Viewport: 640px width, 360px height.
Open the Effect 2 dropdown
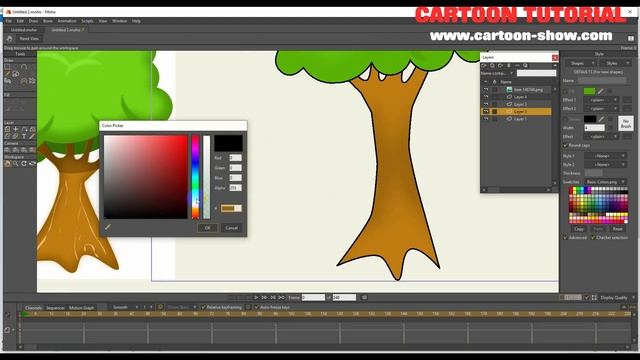tap(601, 109)
